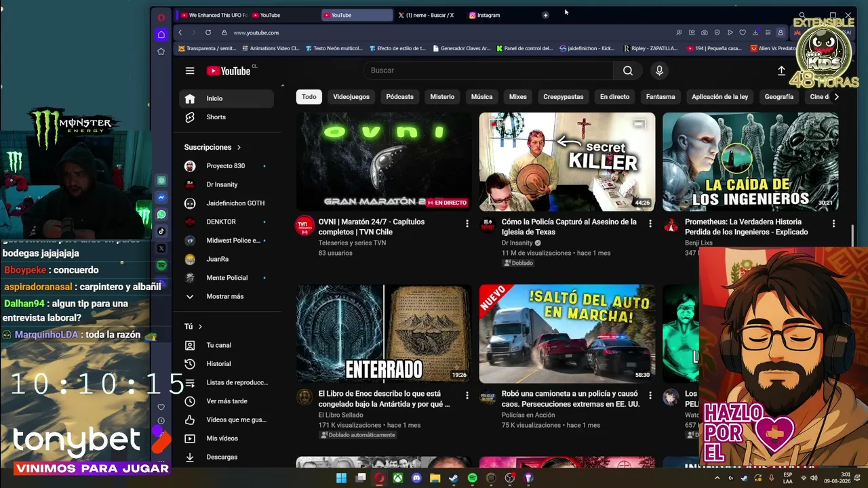The image size is (868, 488).
Task: Select the Videojuegos filter chip
Action: [x=351, y=97]
